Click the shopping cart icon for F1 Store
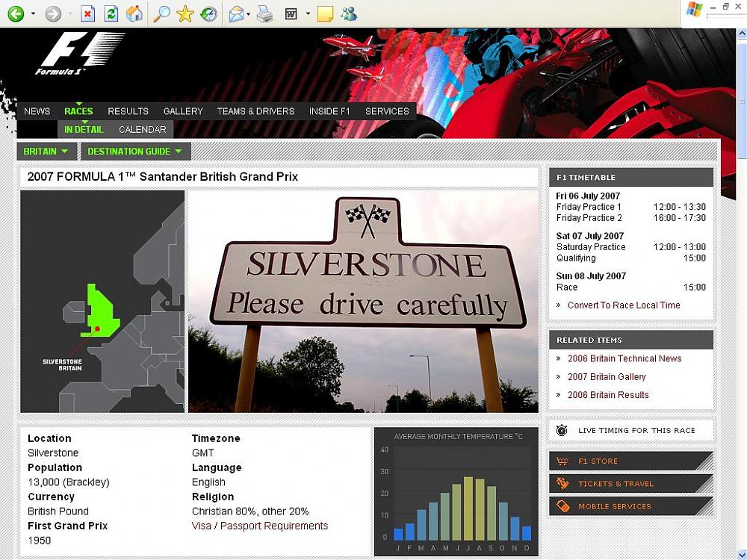Viewport: 747px width, 560px height. tap(562, 461)
